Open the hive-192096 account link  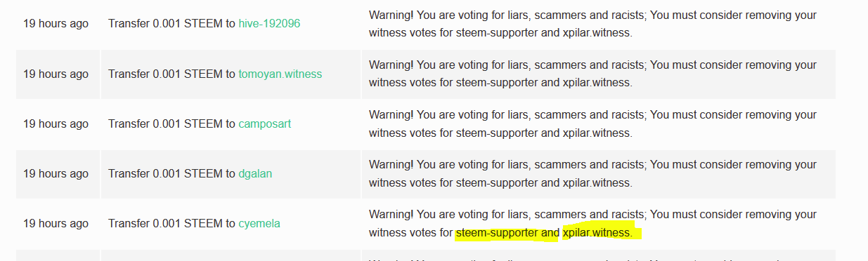269,24
